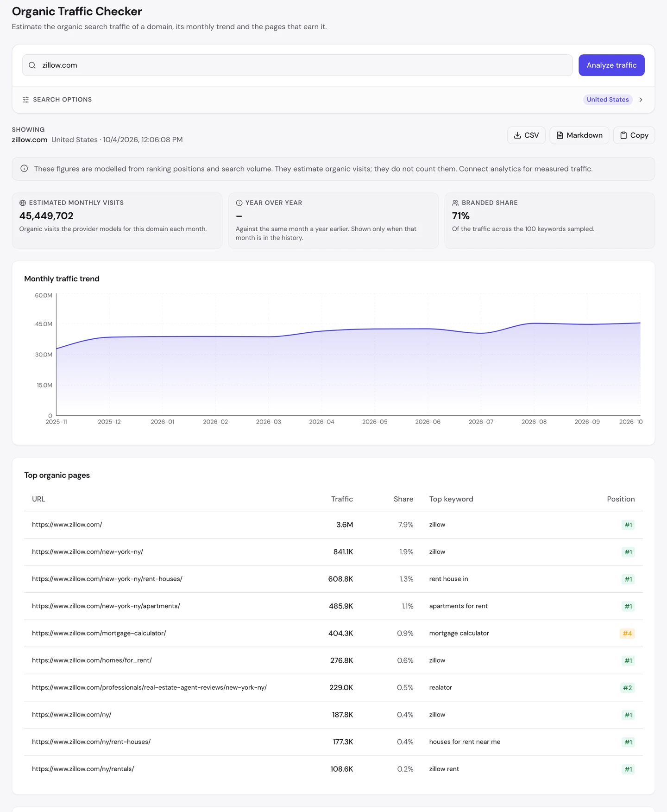Click the 'zillow rent' keyword
The height and width of the screenshot is (812, 667).
444,769
